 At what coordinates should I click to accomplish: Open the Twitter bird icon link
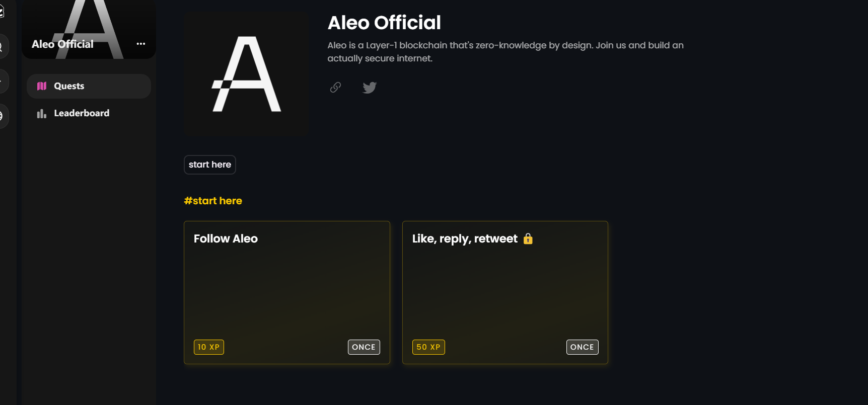370,88
